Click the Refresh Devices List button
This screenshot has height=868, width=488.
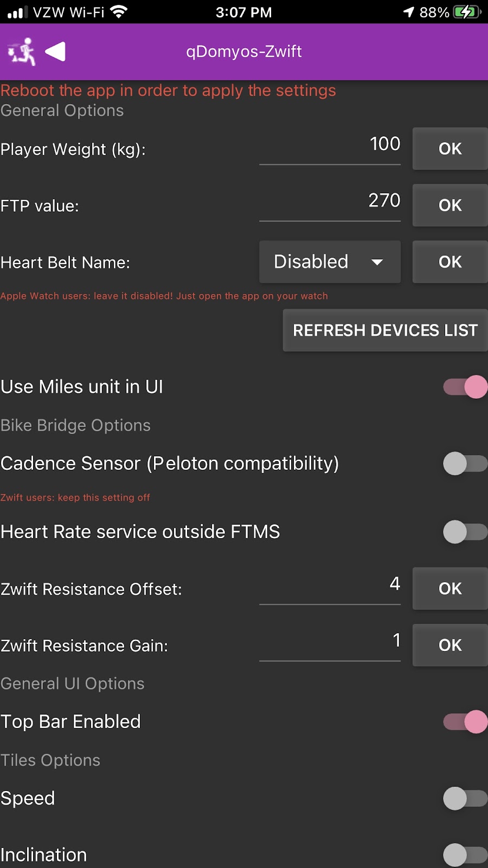coord(385,330)
